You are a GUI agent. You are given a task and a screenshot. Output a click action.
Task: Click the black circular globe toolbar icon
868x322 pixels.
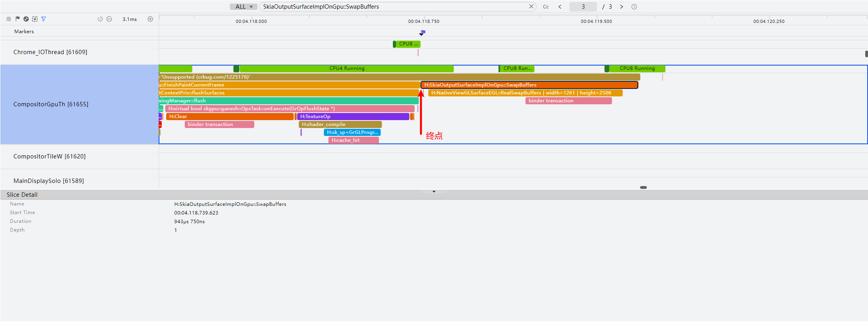26,19
